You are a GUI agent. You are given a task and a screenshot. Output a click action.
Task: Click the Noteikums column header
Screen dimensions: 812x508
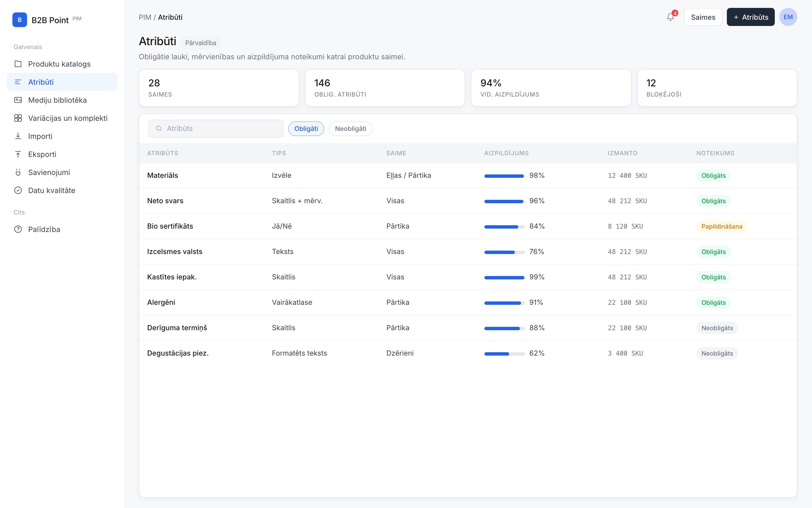coord(715,153)
